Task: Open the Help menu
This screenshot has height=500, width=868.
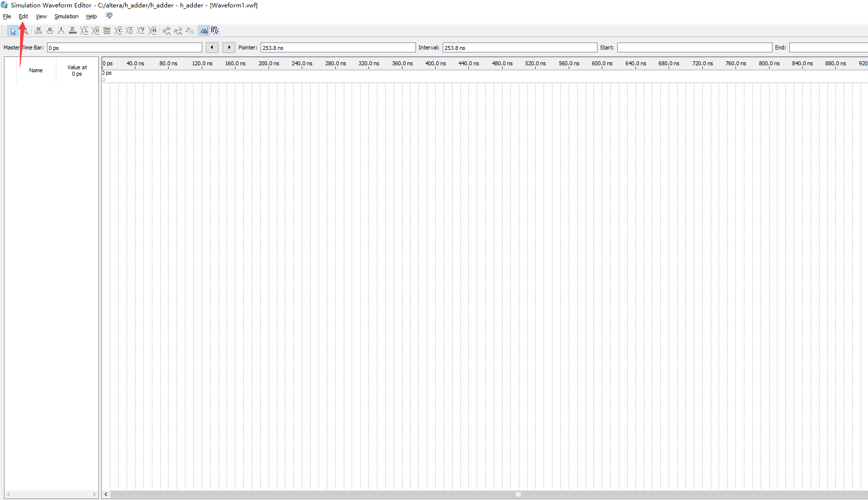Action: pos(91,16)
